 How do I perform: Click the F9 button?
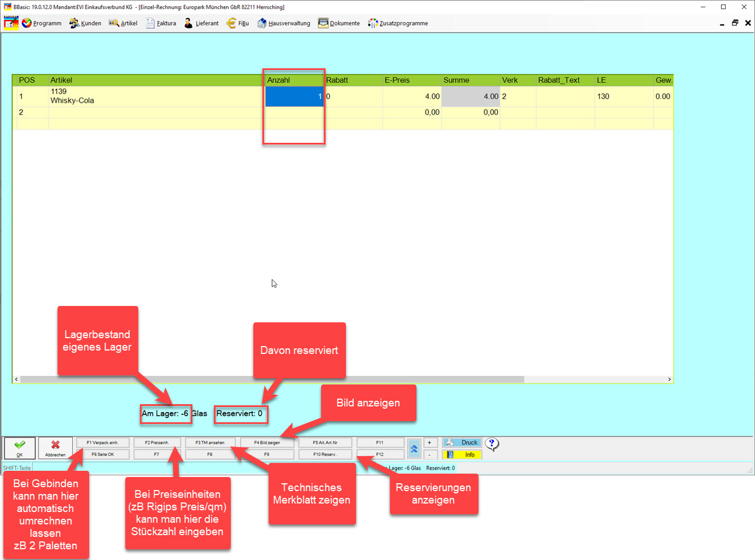tap(267, 454)
